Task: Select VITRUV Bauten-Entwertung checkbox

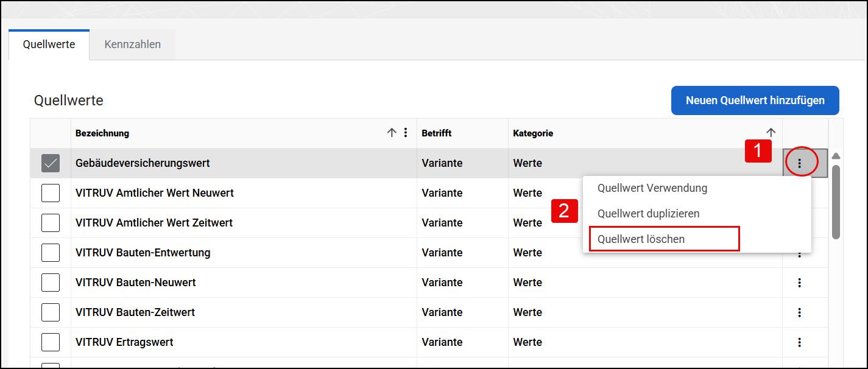Action: click(x=51, y=253)
